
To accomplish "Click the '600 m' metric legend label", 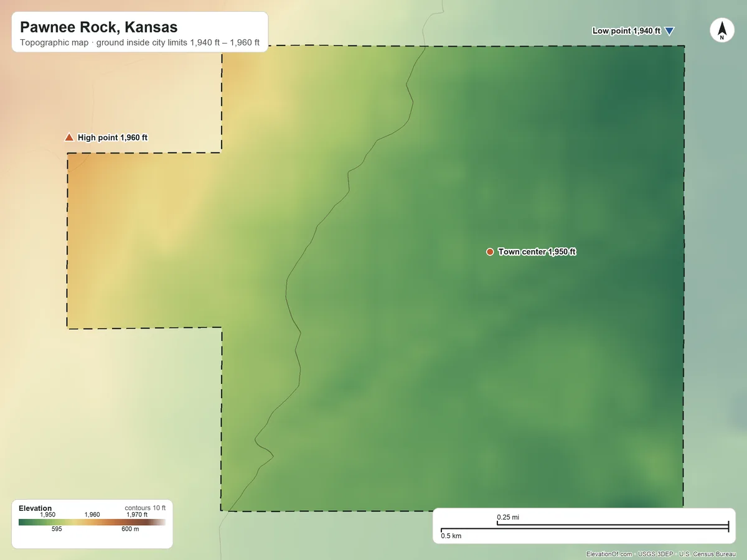I will click(130, 530).
